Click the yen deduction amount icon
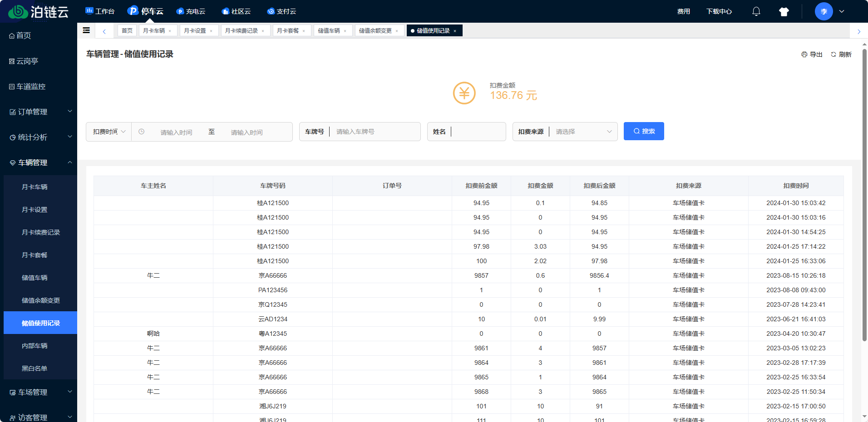Image resolution: width=868 pixels, height=422 pixels. 464,93
